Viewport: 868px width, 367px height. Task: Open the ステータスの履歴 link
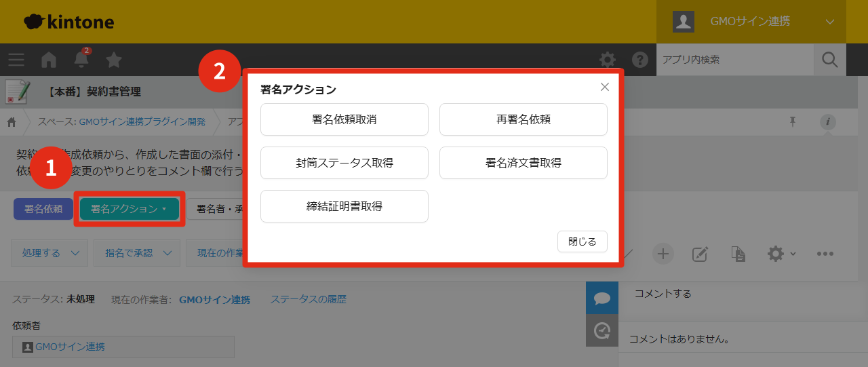point(309,299)
